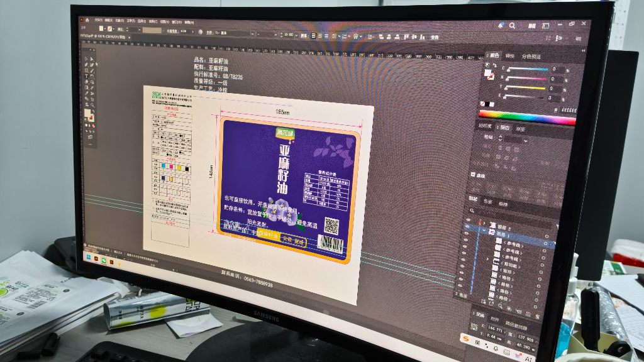644x362 pixels.
Task: Click the search magnifier icon top right
Action: (x=512, y=25)
